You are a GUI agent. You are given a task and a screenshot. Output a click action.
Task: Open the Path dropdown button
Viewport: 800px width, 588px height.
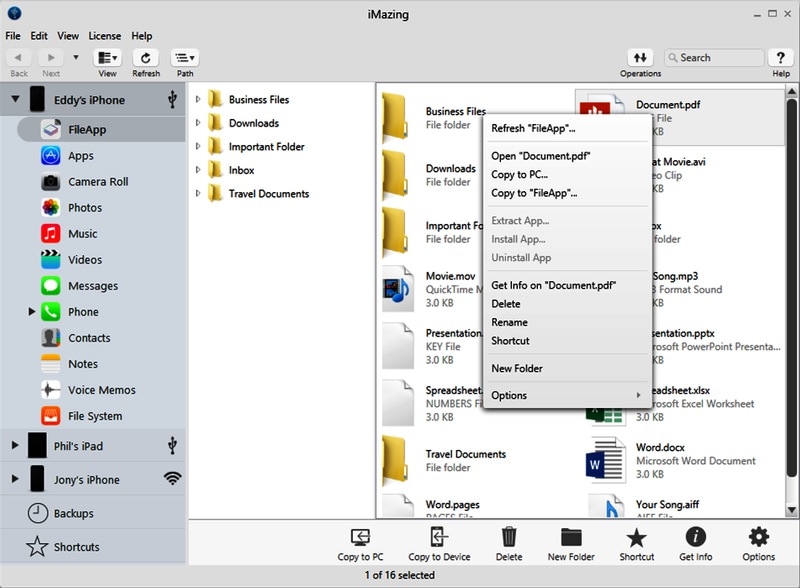185,58
